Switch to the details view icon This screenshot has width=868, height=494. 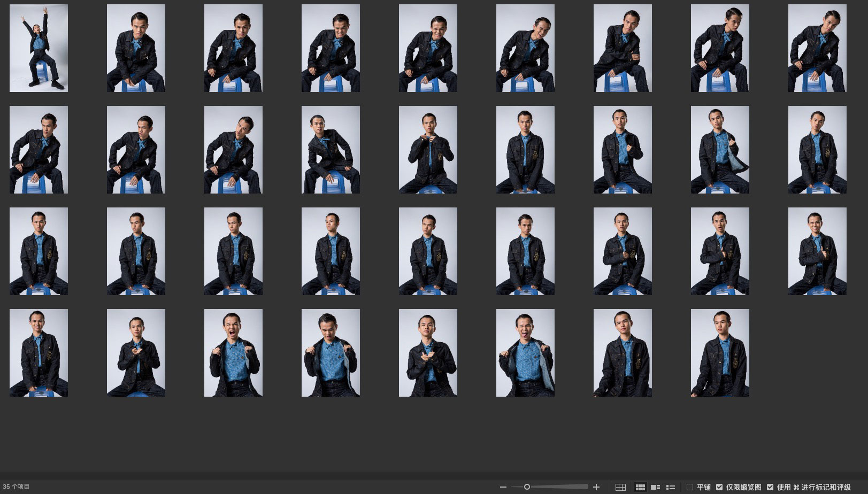point(655,487)
